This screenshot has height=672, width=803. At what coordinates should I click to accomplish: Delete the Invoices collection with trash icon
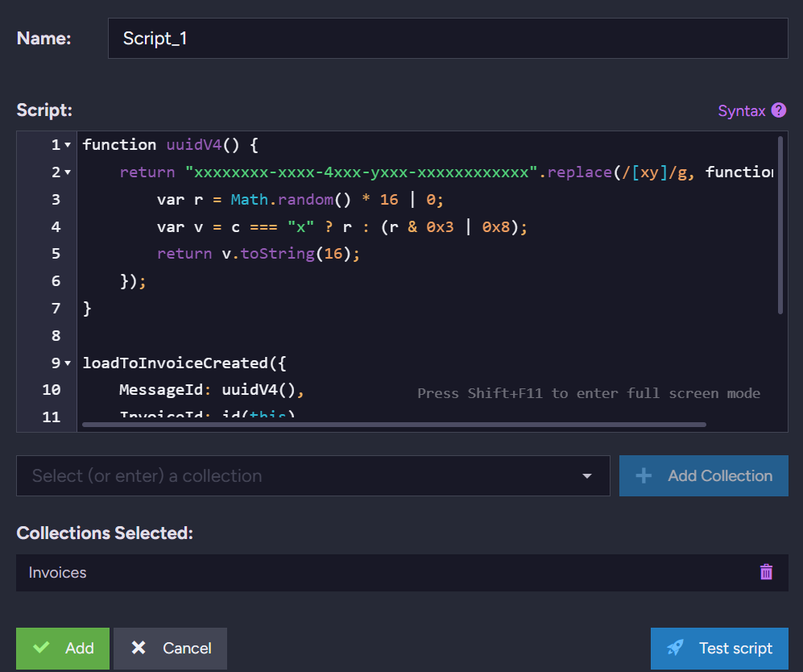click(x=766, y=571)
